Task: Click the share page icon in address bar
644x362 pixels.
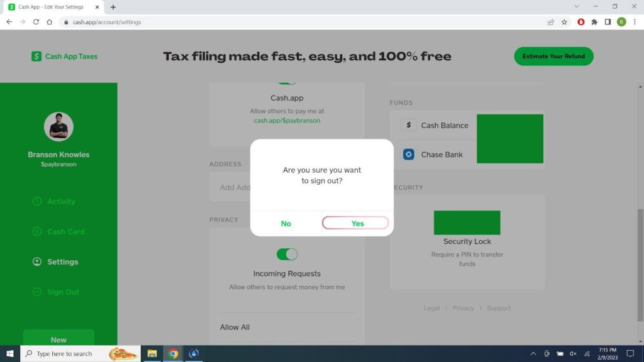Action: coord(551,22)
